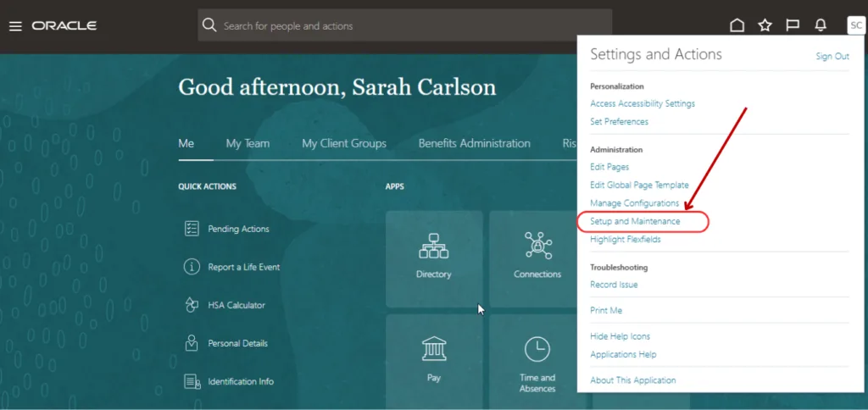Open the Pay app tile
868x410 pixels.
tap(434, 358)
